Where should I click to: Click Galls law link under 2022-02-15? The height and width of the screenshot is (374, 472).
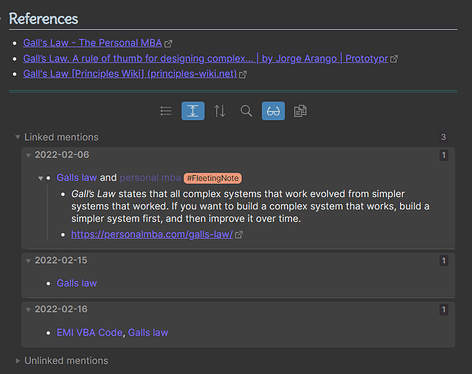77,283
